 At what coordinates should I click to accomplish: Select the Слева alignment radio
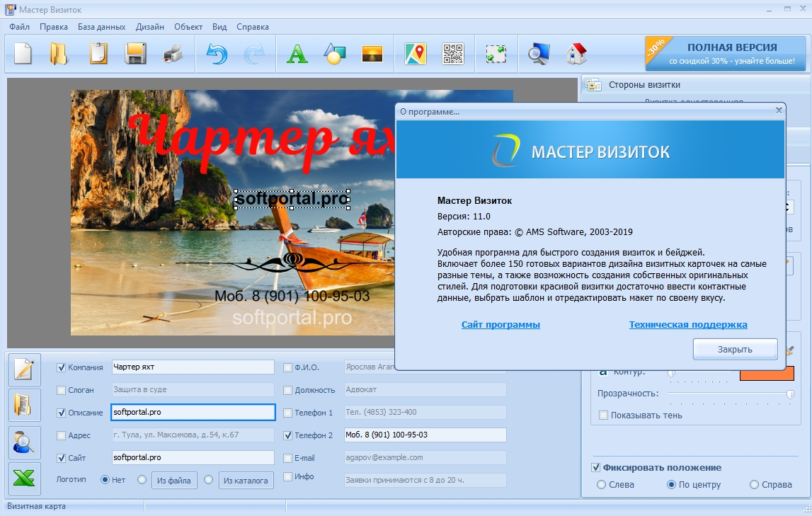click(601, 485)
